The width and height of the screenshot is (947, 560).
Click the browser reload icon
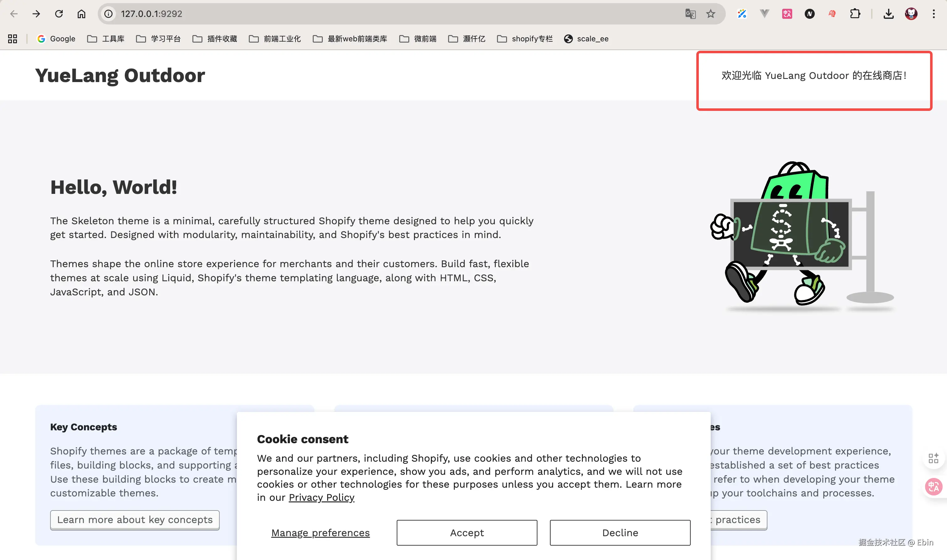click(x=59, y=14)
